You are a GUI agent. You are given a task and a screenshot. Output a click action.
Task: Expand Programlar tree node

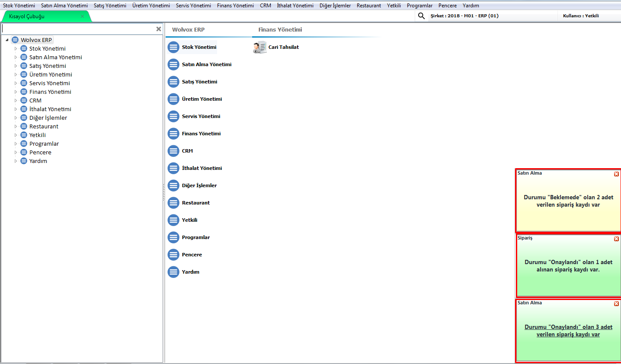(16, 144)
